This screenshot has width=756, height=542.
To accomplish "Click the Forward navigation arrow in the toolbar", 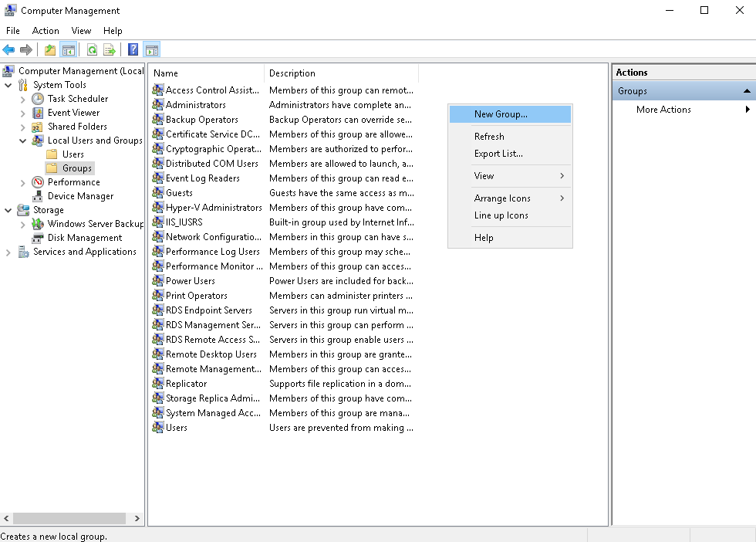I will pos(25,49).
